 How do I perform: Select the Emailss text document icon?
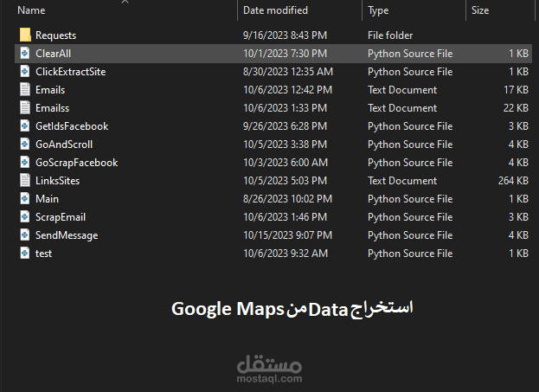[x=25, y=108]
